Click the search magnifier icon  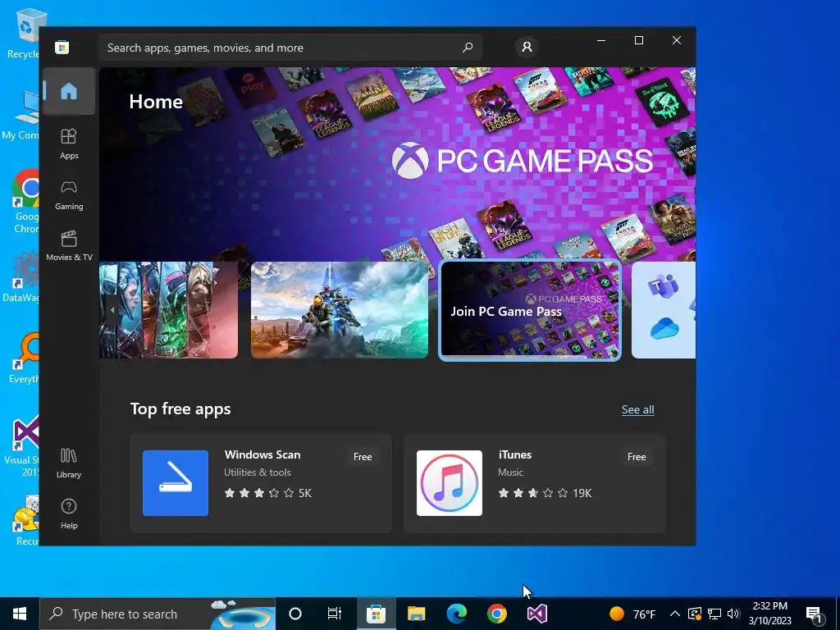tap(467, 47)
